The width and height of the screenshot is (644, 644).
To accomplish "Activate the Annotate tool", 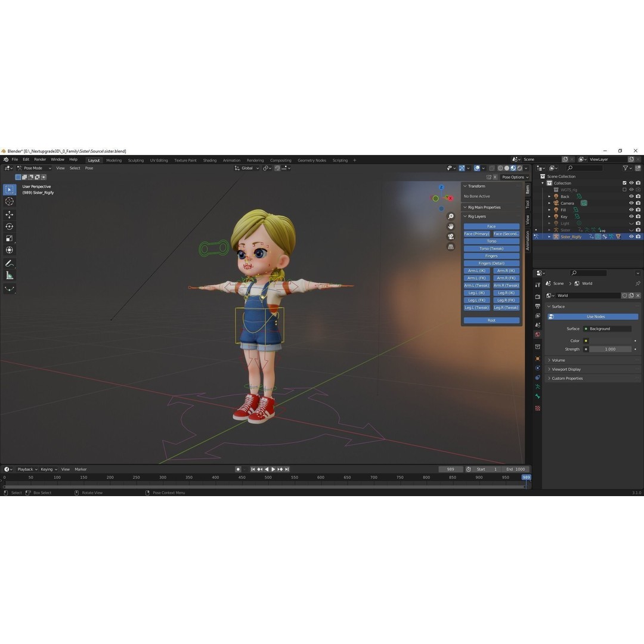I will (x=10, y=264).
